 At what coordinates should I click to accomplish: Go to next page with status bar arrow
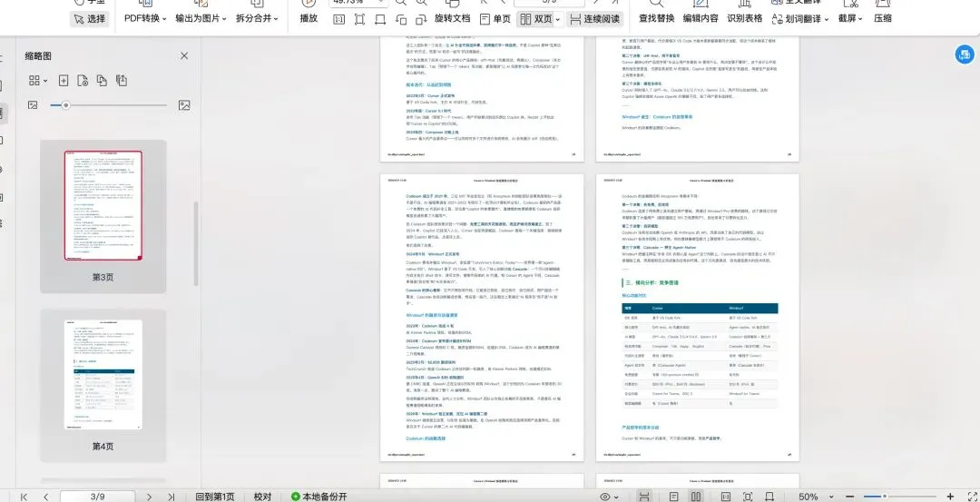149,497
